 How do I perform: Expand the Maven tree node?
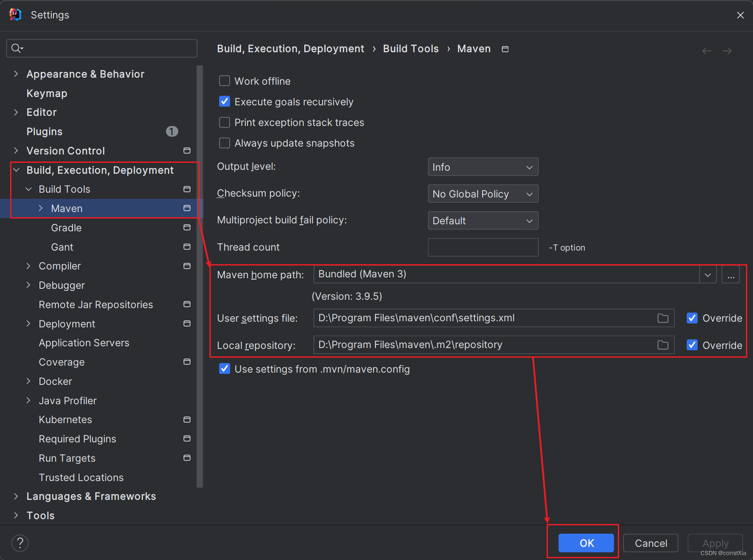(41, 208)
